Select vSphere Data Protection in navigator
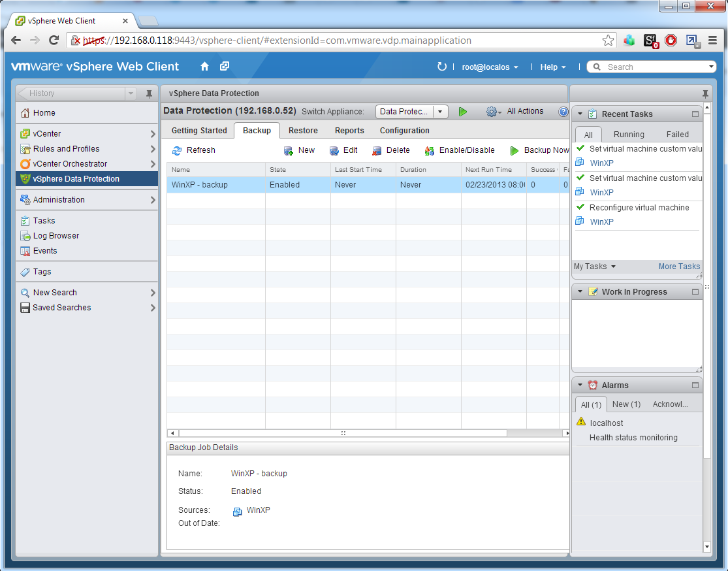The image size is (728, 571). [x=87, y=179]
